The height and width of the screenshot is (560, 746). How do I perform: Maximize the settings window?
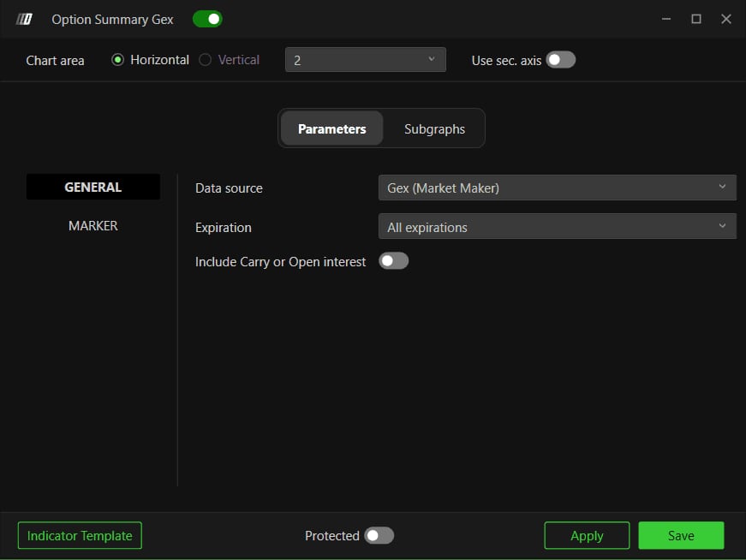click(696, 19)
